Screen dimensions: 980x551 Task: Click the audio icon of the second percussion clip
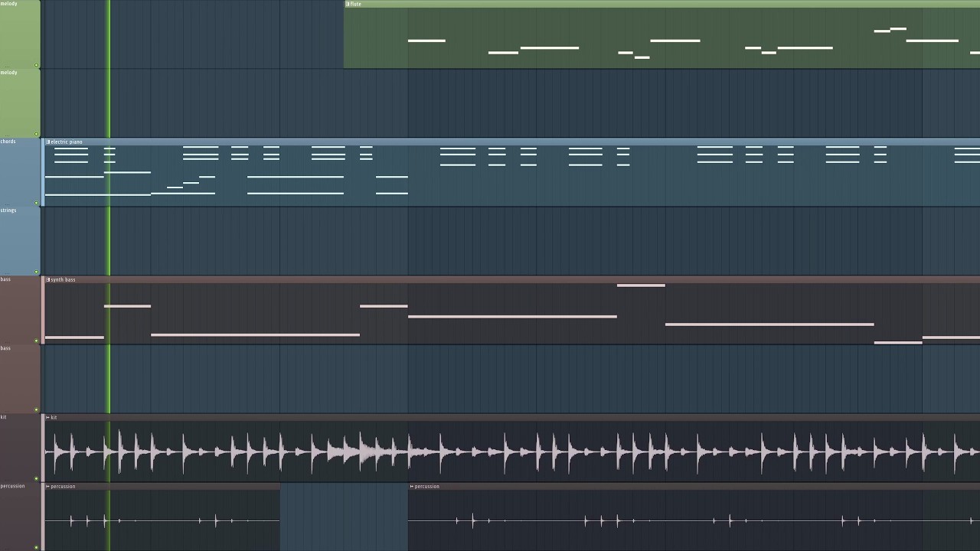[412, 486]
